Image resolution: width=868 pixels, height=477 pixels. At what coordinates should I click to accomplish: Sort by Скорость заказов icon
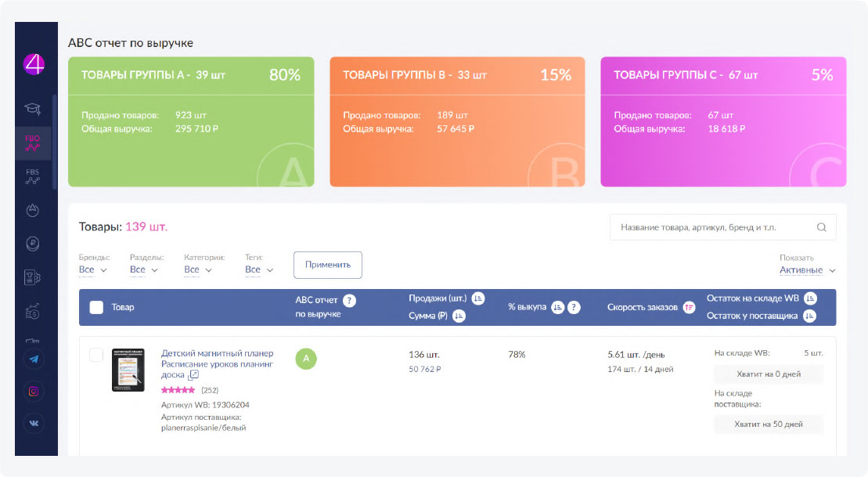point(690,307)
